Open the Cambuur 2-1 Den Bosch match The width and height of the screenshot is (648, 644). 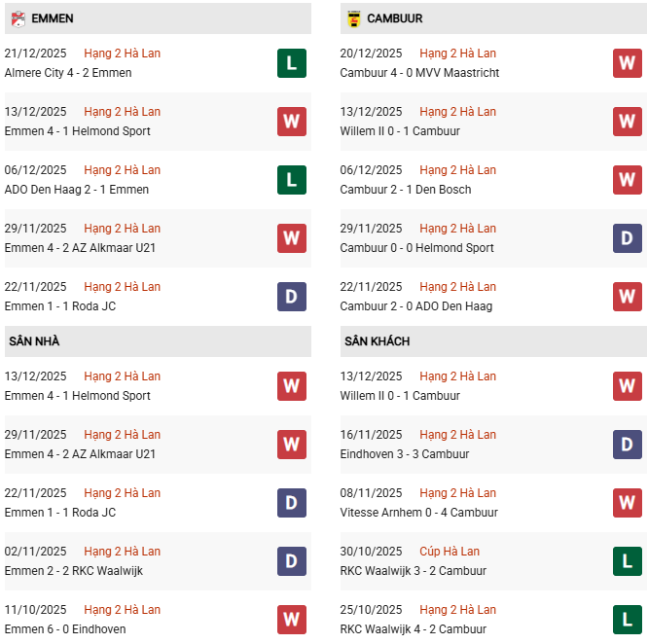tap(404, 190)
